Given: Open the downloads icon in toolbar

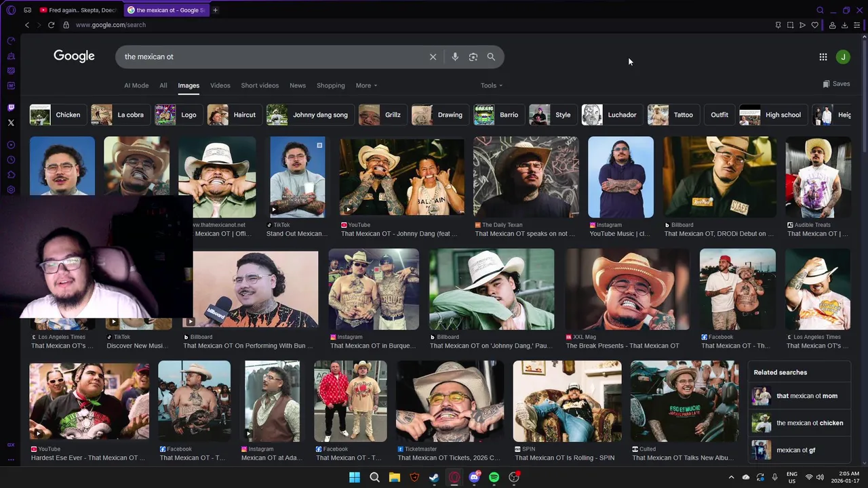Looking at the screenshot, I should (844, 25).
